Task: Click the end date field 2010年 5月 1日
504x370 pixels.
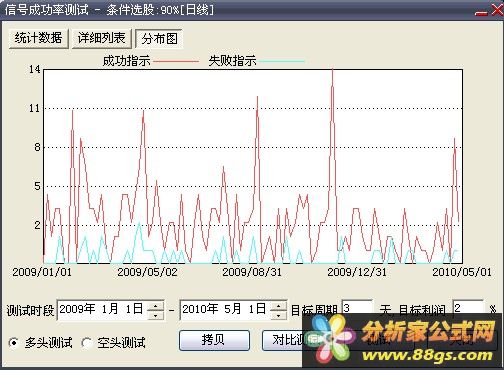Action: (x=225, y=310)
